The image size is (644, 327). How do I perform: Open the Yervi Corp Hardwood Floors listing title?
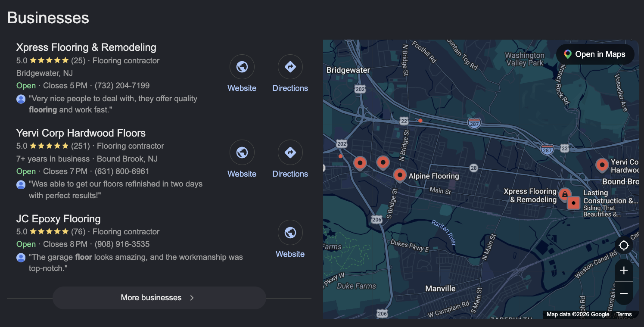[x=81, y=133]
